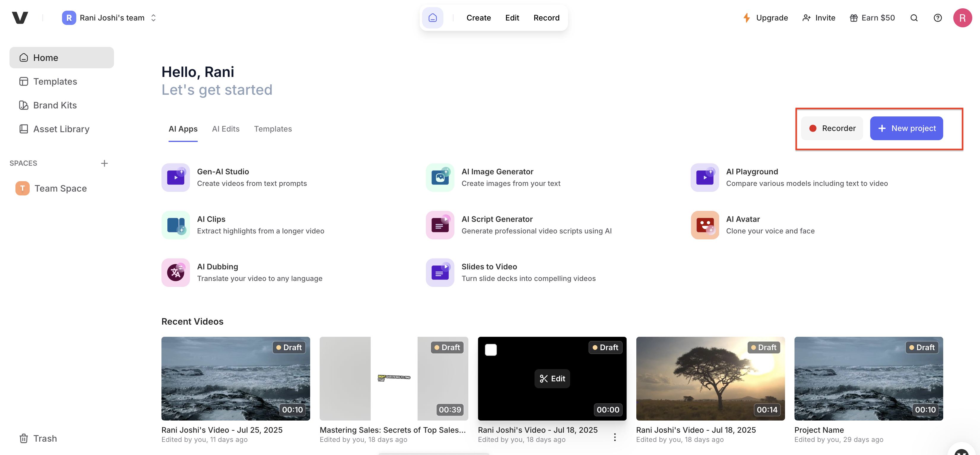This screenshot has height=455, width=980.
Task: Click the AI Clips app icon
Action: pos(175,225)
